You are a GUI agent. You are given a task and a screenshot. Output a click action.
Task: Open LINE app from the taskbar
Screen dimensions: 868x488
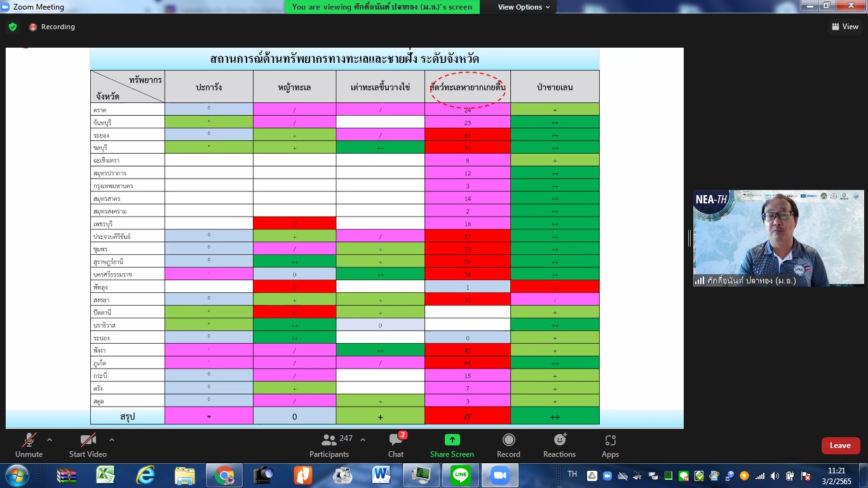(x=461, y=475)
